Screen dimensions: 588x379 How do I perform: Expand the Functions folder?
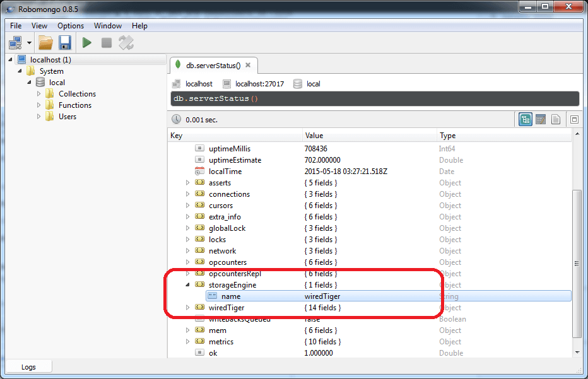click(x=38, y=105)
